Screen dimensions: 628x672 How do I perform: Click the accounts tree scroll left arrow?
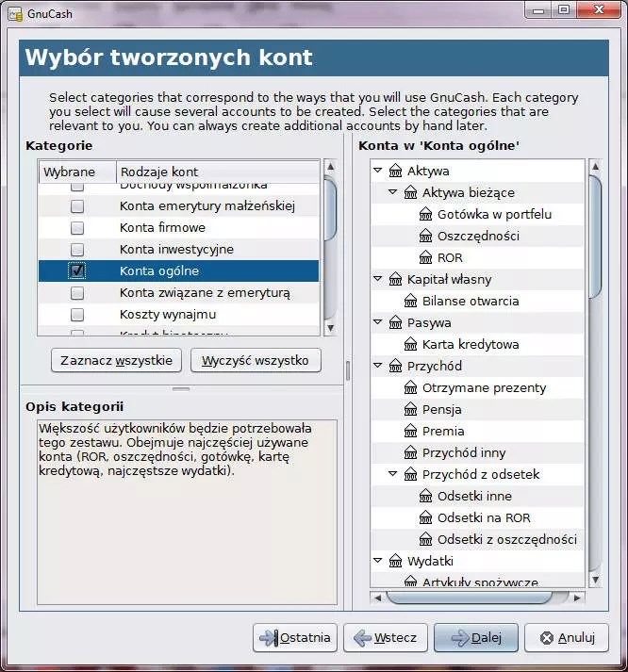point(377,598)
